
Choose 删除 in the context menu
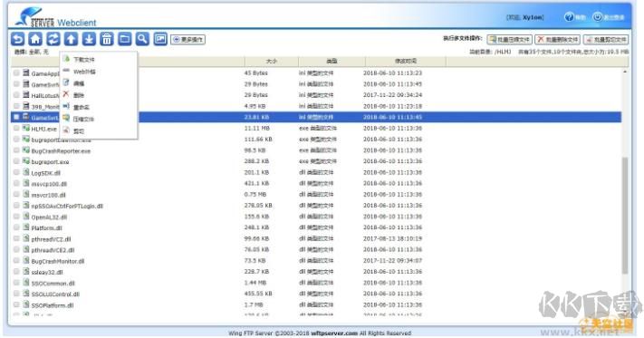(x=79, y=95)
